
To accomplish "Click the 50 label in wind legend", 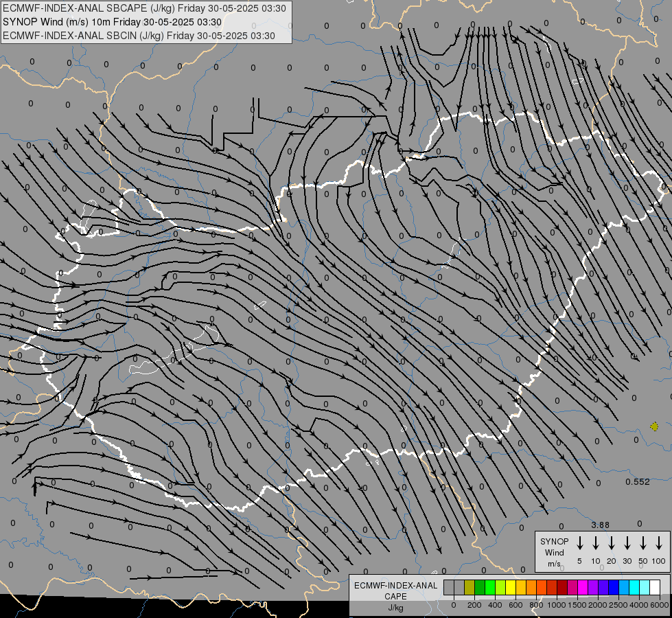I will pos(643,561).
